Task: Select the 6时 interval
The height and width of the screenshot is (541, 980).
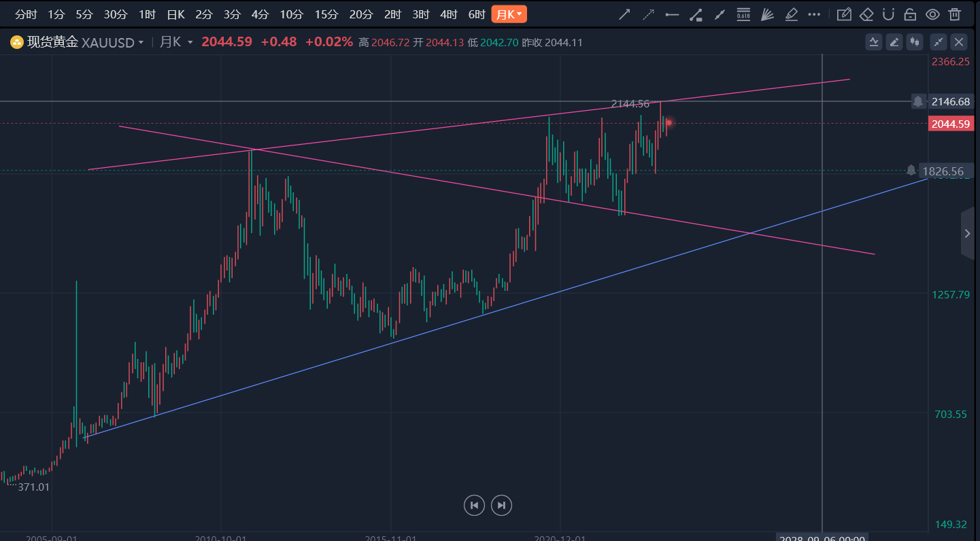Action: [476, 14]
